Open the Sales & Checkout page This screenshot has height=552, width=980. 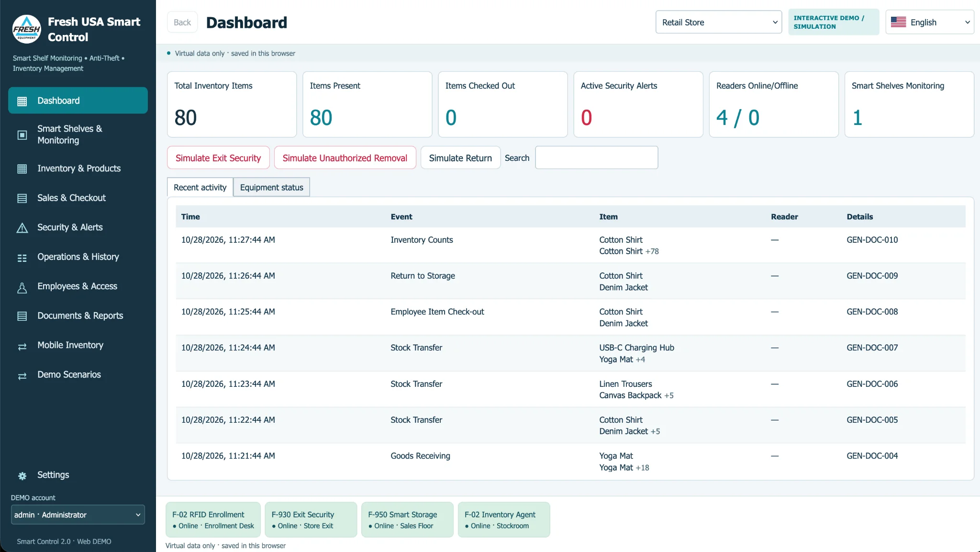78,198
